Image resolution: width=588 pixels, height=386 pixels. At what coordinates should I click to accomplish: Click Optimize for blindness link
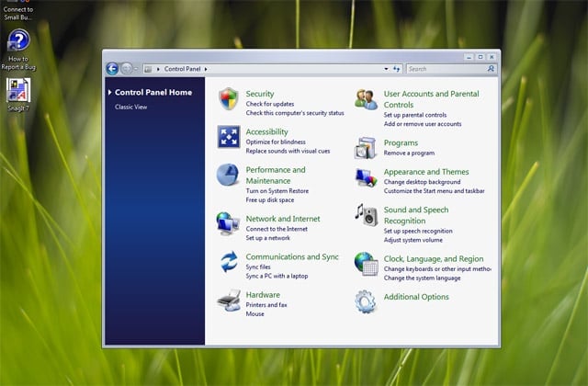[x=276, y=142]
